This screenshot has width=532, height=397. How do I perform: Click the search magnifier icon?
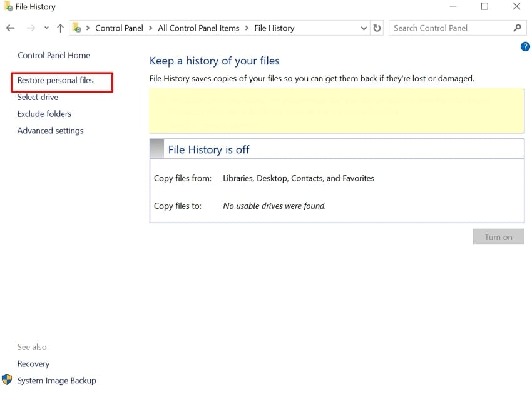(x=517, y=28)
